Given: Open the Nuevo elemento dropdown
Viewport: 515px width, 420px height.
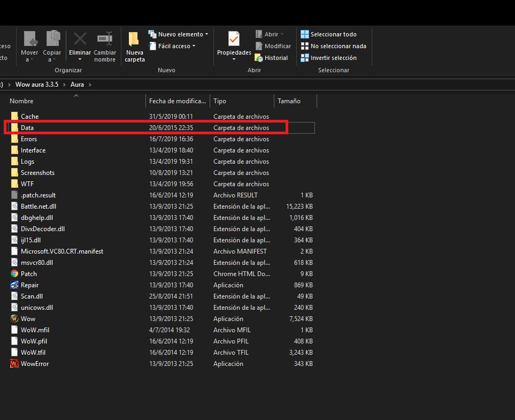Looking at the screenshot, I should [x=178, y=34].
